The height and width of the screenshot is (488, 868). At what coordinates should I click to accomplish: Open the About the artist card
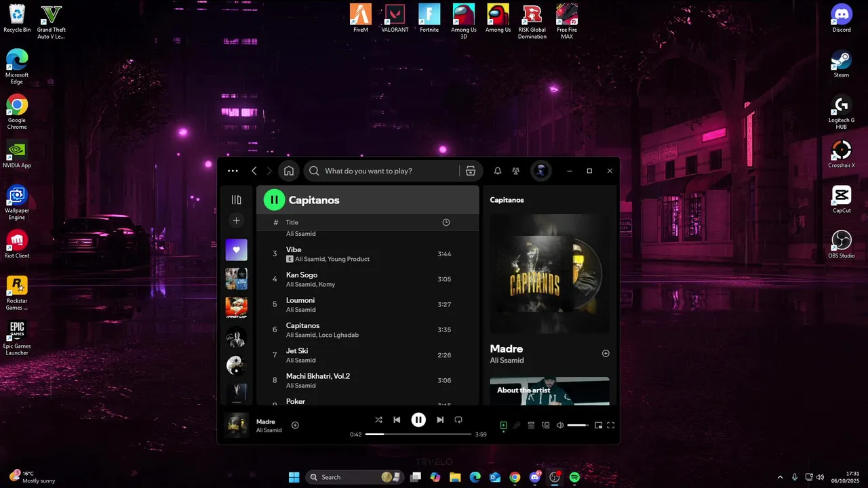[x=549, y=391]
